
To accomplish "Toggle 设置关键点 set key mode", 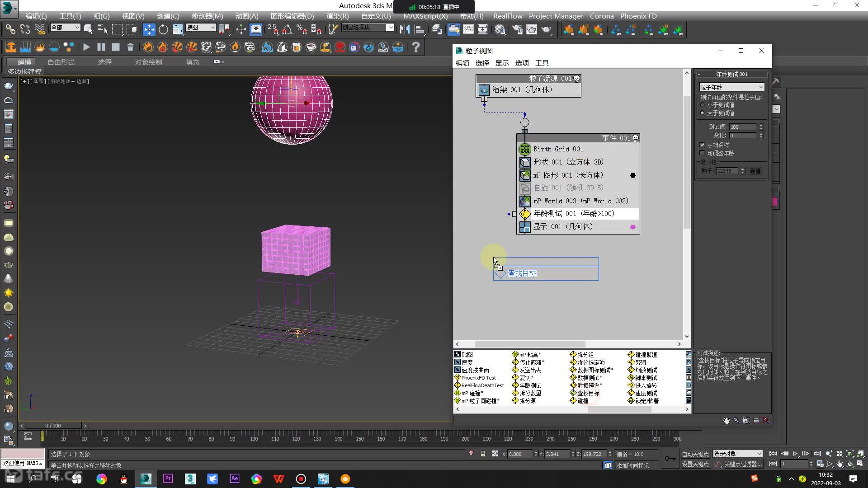I will click(695, 464).
